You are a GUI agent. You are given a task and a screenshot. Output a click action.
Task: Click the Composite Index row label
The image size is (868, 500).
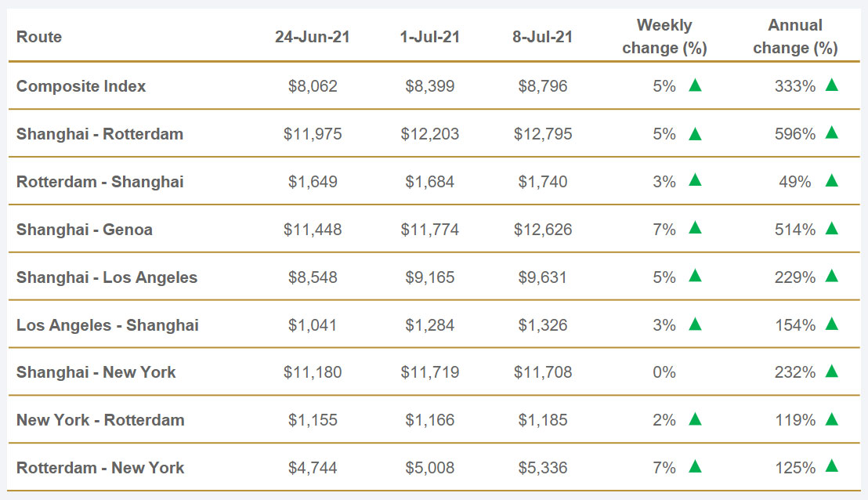[x=81, y=86]
